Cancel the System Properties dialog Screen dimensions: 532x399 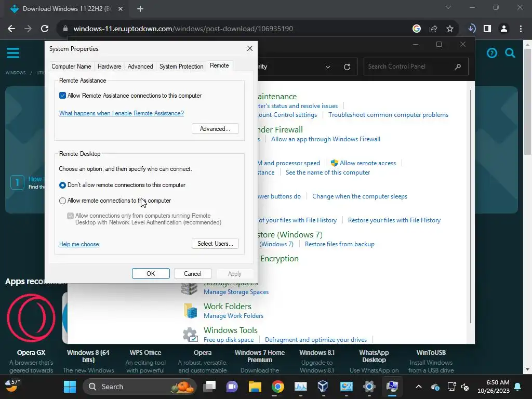click(x=193, y=274)
